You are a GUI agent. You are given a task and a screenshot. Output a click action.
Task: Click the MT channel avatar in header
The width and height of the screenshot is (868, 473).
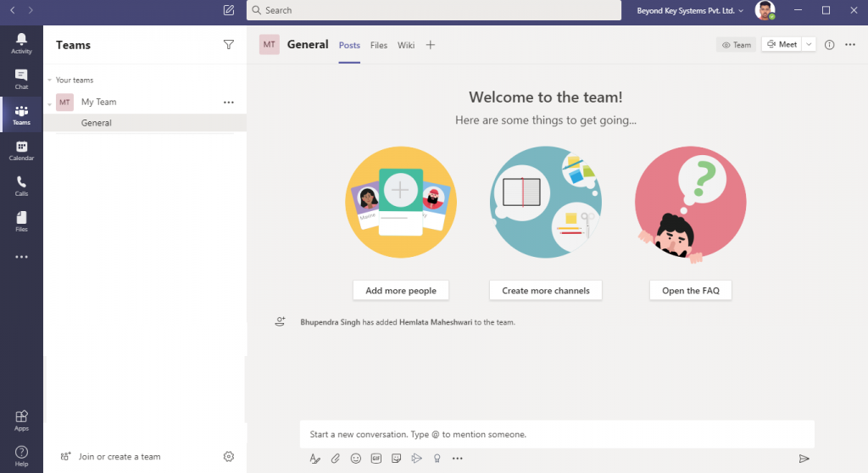point(269,45)
